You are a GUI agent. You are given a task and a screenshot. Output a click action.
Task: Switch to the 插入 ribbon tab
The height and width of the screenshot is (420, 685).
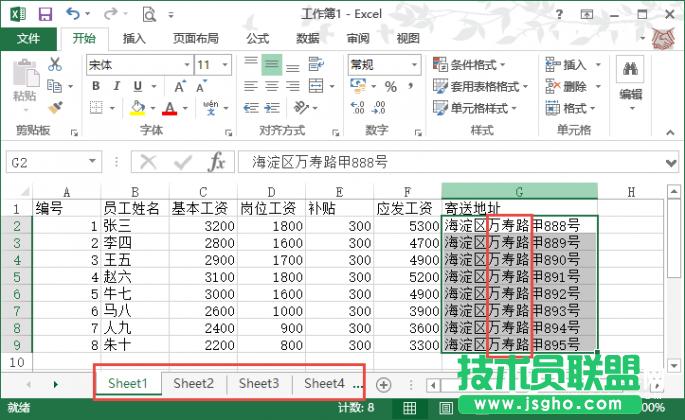pos(134,38)
